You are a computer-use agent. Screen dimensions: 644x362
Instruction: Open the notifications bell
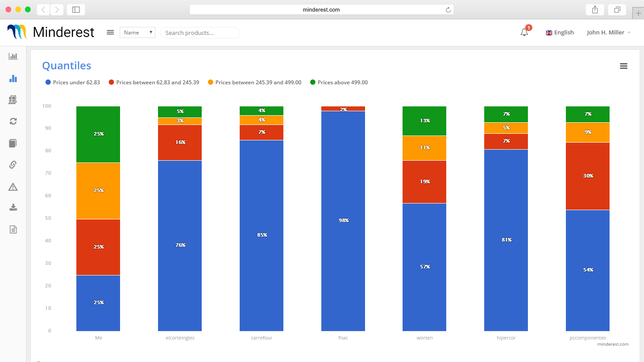tap(524, 32)
